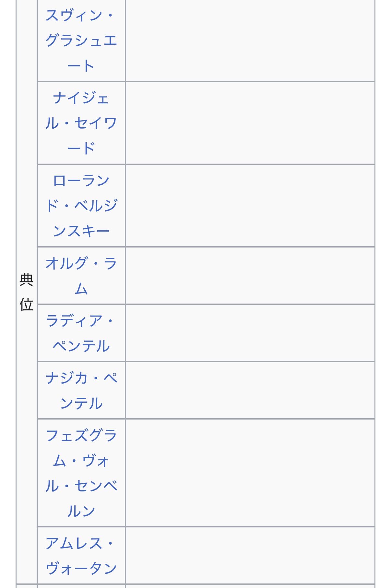Click the 位 character in row header
391x588 pixels.
point(27,305)
